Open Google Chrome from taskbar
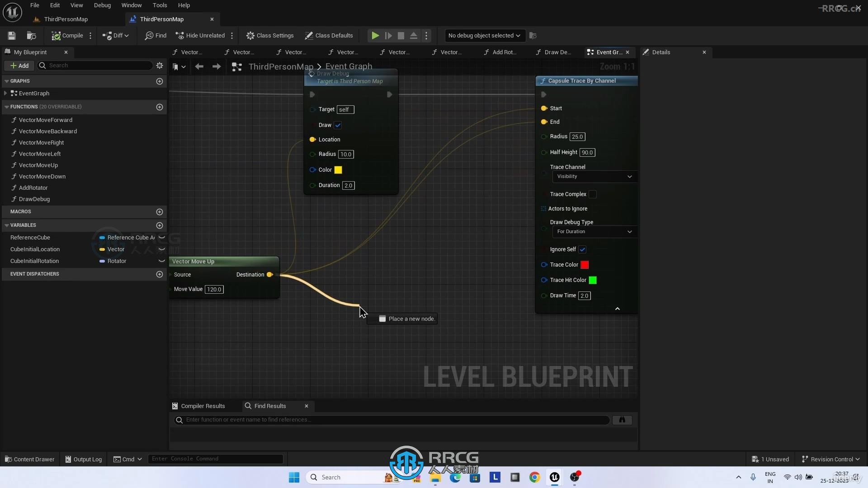Screen dimensions: 868x488 point(534,478)
